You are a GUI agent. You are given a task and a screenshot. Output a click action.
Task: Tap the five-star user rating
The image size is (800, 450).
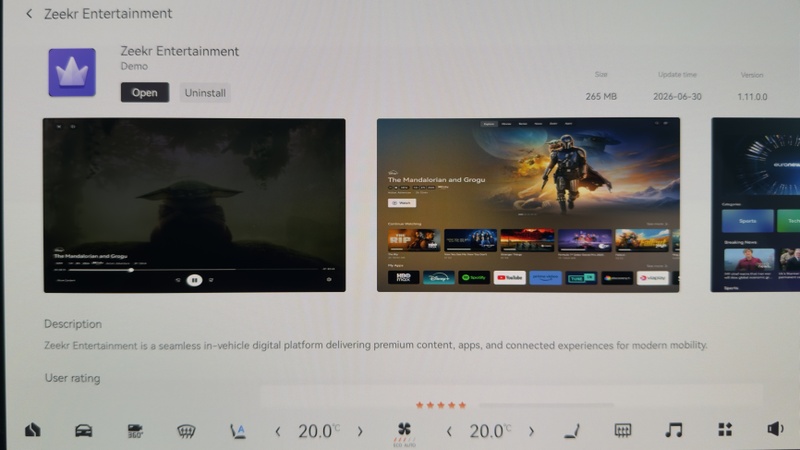point(441,406)
